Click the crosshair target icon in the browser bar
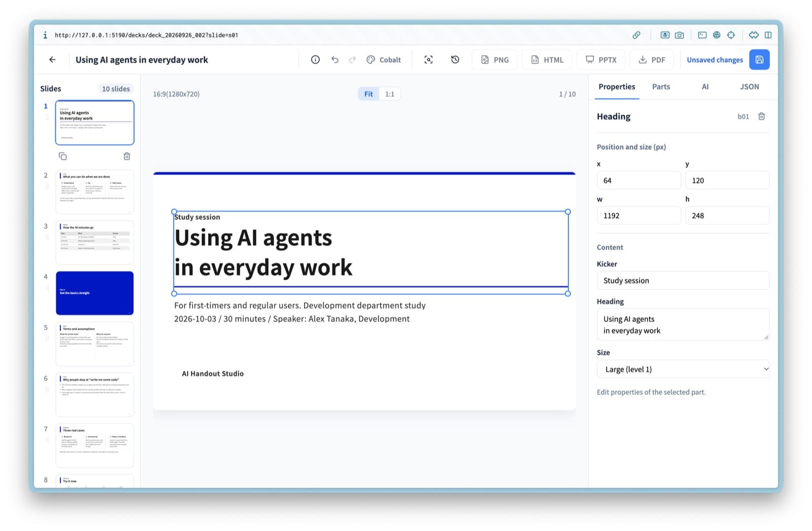 731,35
